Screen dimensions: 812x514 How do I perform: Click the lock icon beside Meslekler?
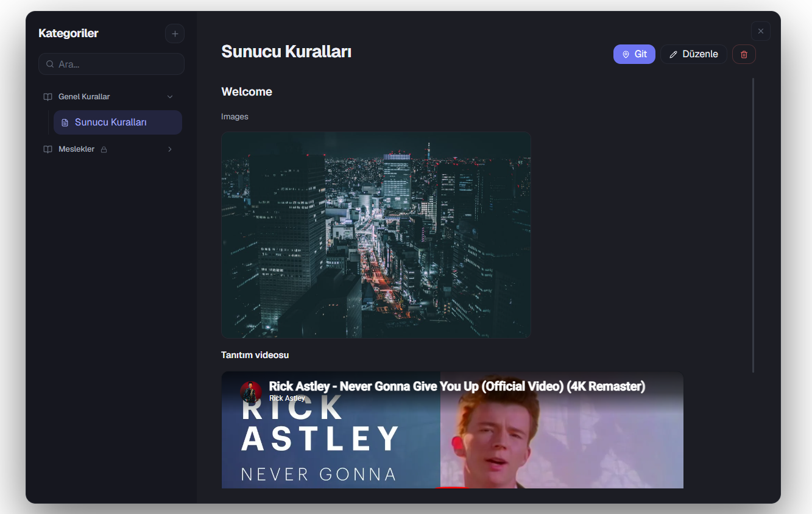[x=104, y=150]
